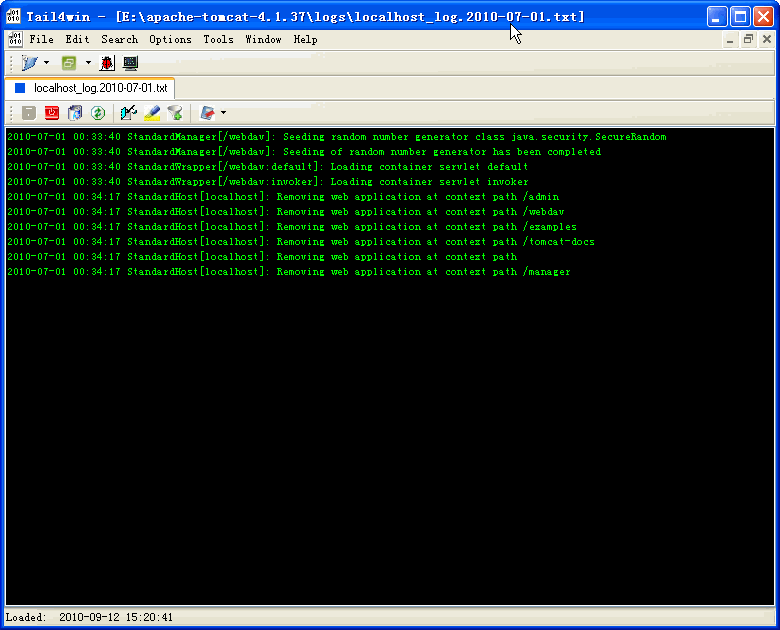
Task: Click log line removing context path /examples
Action: click(x=292, y=226)
